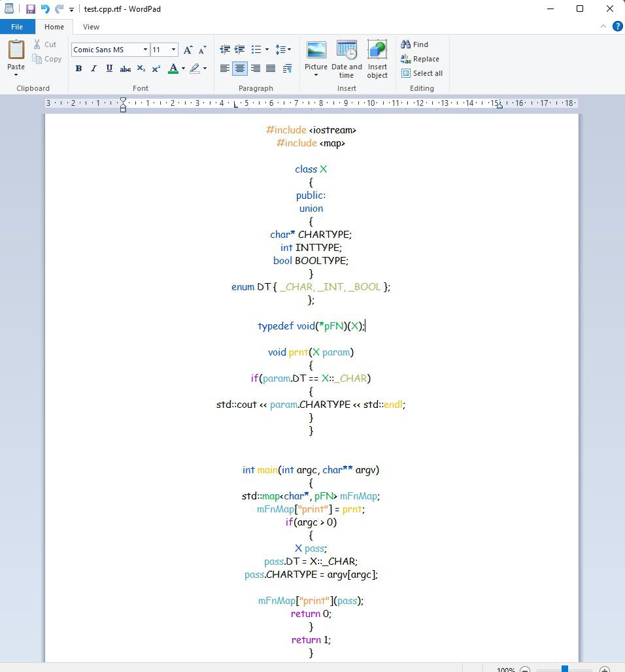The width and height of the screenshot is (625, 672).
Task: Click the Insert object icon
Action: (x=377, y=58)
